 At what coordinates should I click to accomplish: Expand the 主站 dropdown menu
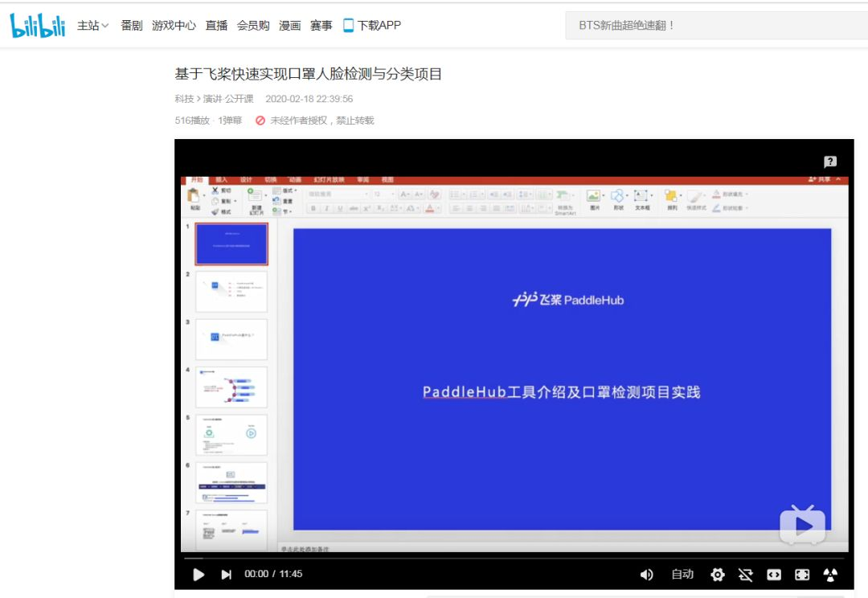coord(93,26)
